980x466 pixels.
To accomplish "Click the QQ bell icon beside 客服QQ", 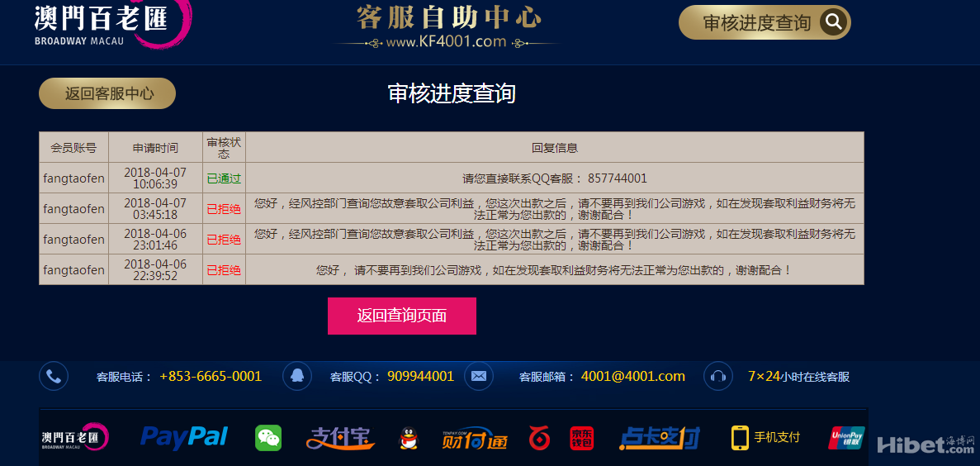I will coord(297,377).
